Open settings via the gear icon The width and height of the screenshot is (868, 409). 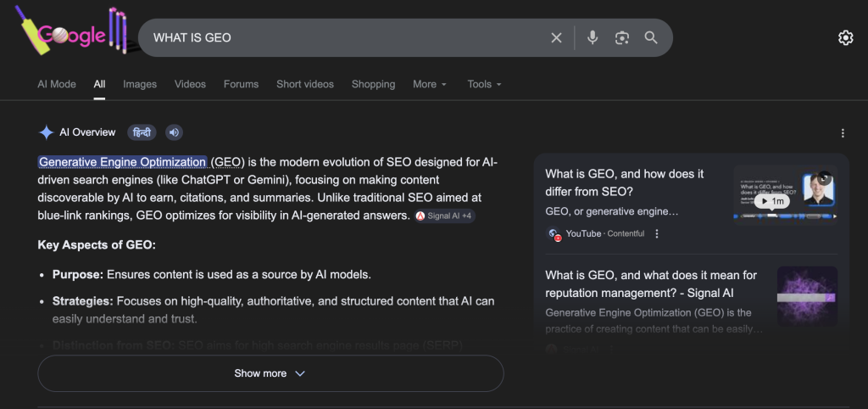[x=845, y=37]
